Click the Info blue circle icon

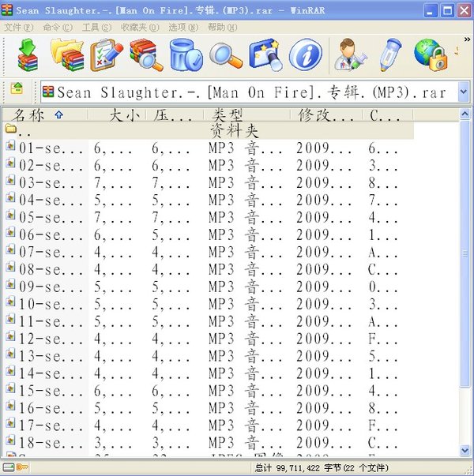click(x=306, y=55)
